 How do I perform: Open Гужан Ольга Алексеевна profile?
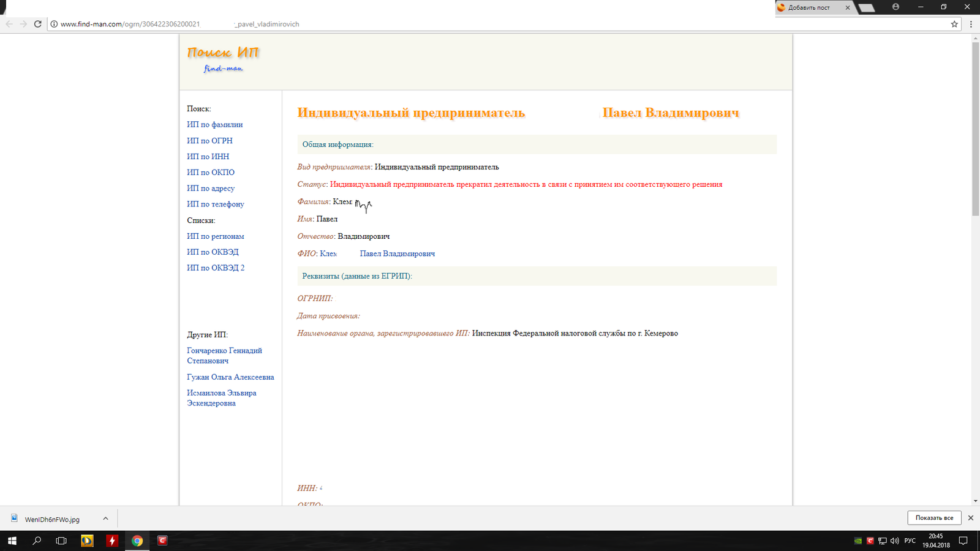(x=230, y=377)
